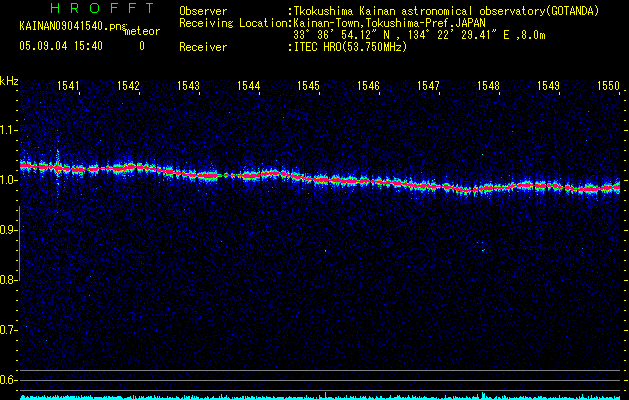
Task: Click the latitude longitude coordinates line
Action: (x=419, y=35)
